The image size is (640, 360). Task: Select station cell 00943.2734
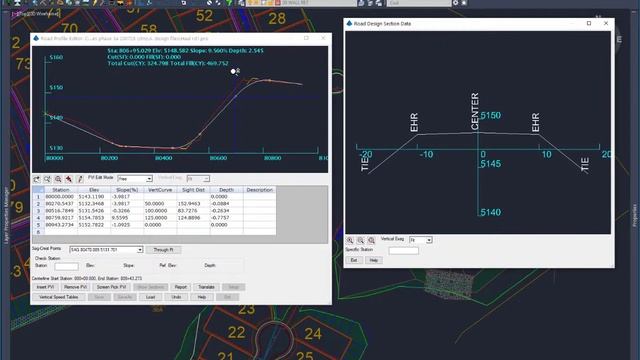60,225
